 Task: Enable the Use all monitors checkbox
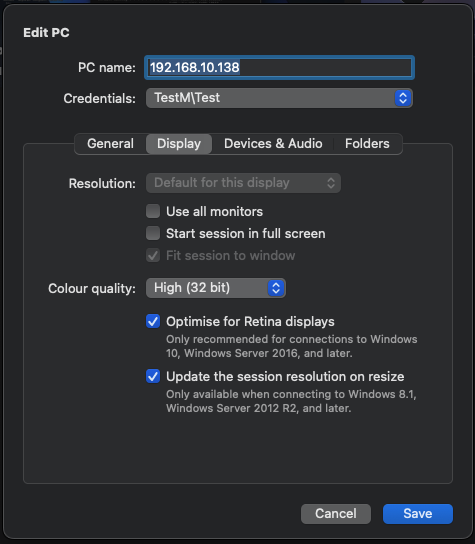click(x=153, y=211)
